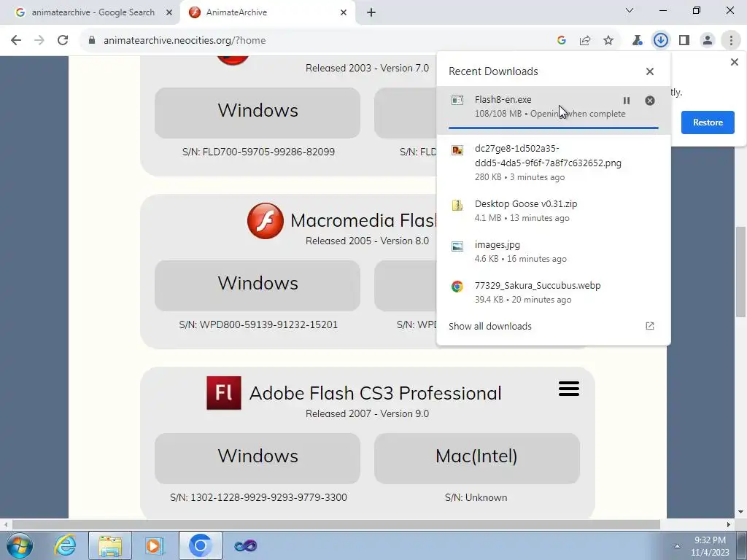This screenshot has width=747, height=560.
Task: Click the Flash8-en.exe download progress bar
Action: [x=553, y=128]
